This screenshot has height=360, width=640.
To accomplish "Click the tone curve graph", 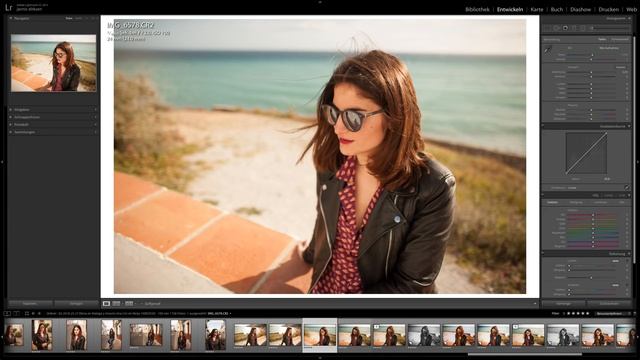I will click(586, 153).
